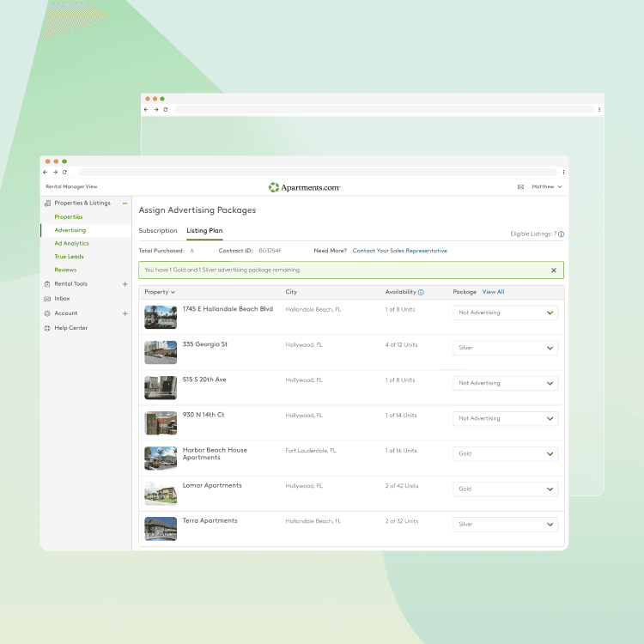Click the front browser address bar
This screenshot has width=644, height=644.
[318, 172]
